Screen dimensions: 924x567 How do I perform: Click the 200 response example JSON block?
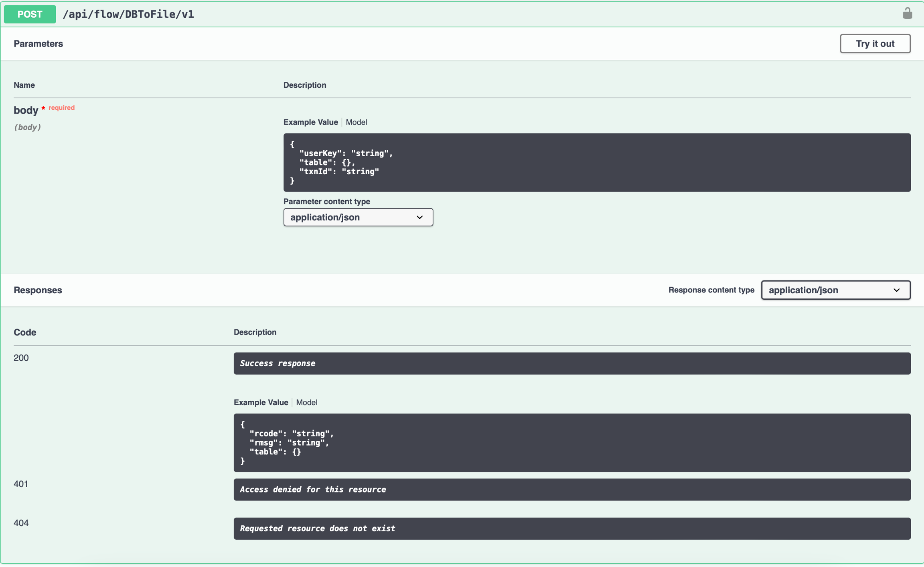click(x=571, y=442)
